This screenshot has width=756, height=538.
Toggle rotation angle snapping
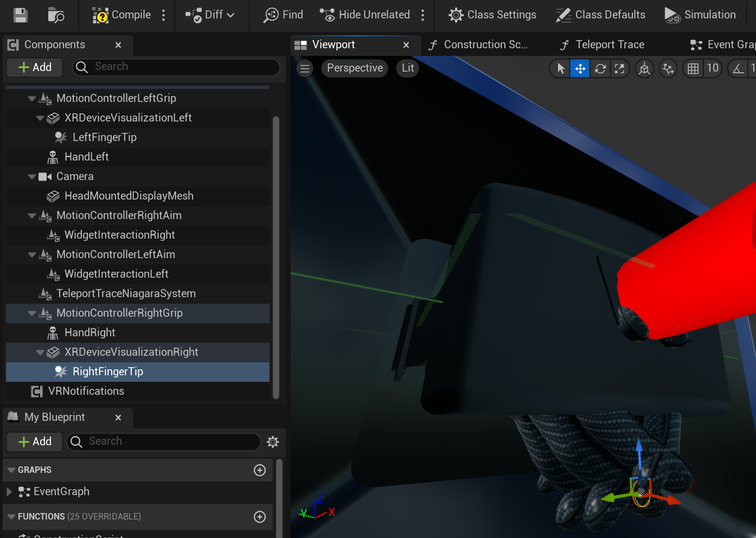click(x=738, y=69)
